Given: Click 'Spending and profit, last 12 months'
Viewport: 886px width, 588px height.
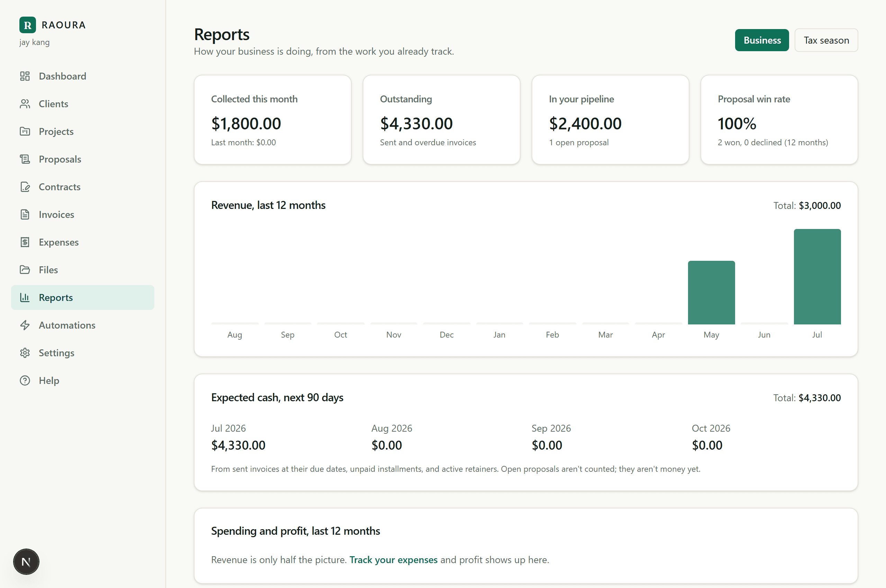Looking at the screenshot, I should (x=296, y=531).
